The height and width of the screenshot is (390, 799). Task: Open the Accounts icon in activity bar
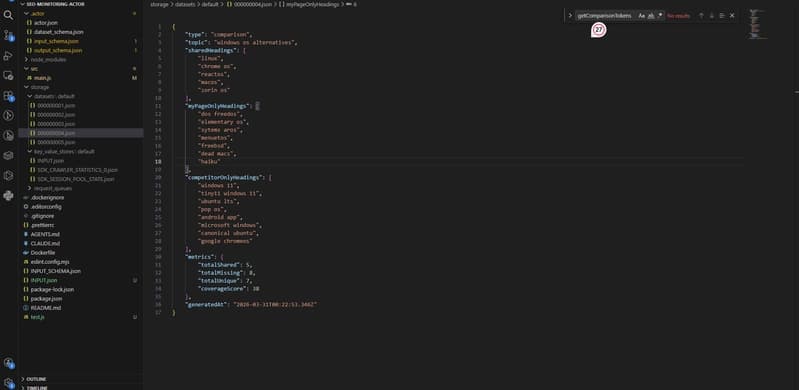pyautogui.click(x=8, y=363)
